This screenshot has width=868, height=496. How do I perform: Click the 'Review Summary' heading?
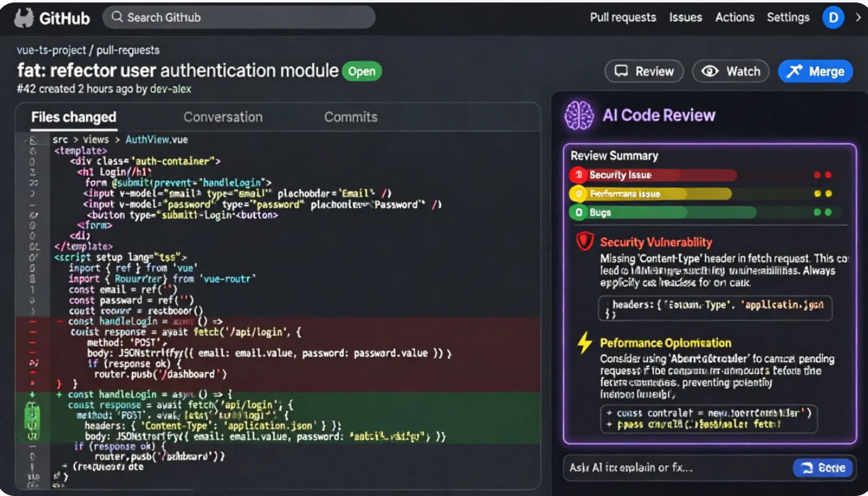[x=614, y=156]
